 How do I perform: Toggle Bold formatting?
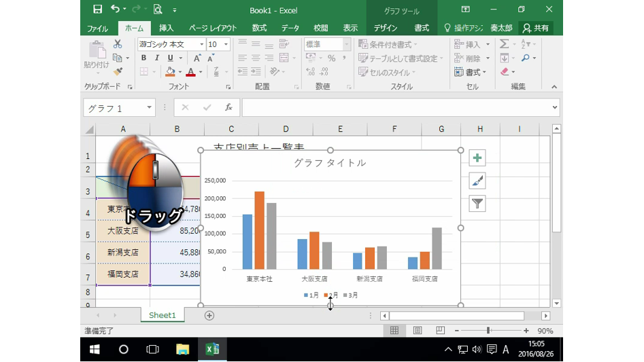pyautogui.click(x=143, y=58)
